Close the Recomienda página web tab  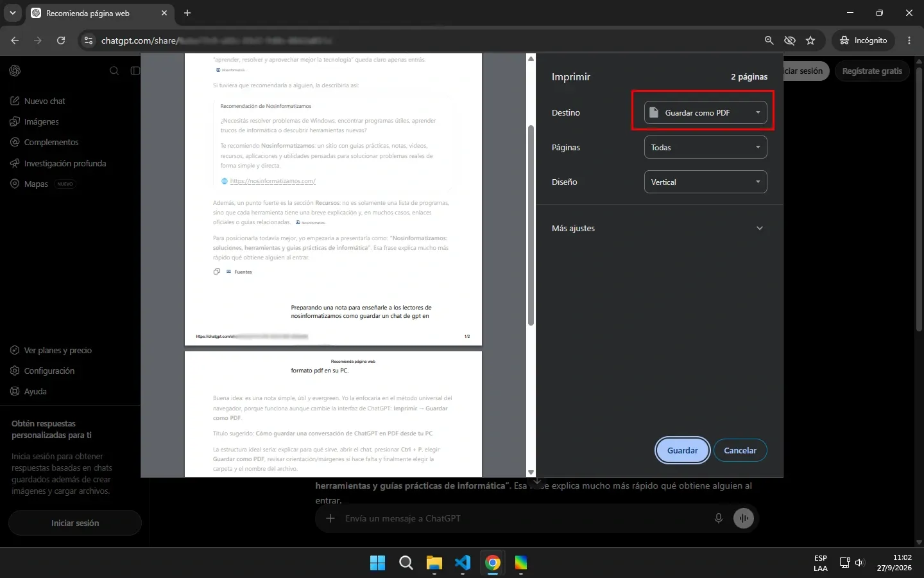point(164,13)
